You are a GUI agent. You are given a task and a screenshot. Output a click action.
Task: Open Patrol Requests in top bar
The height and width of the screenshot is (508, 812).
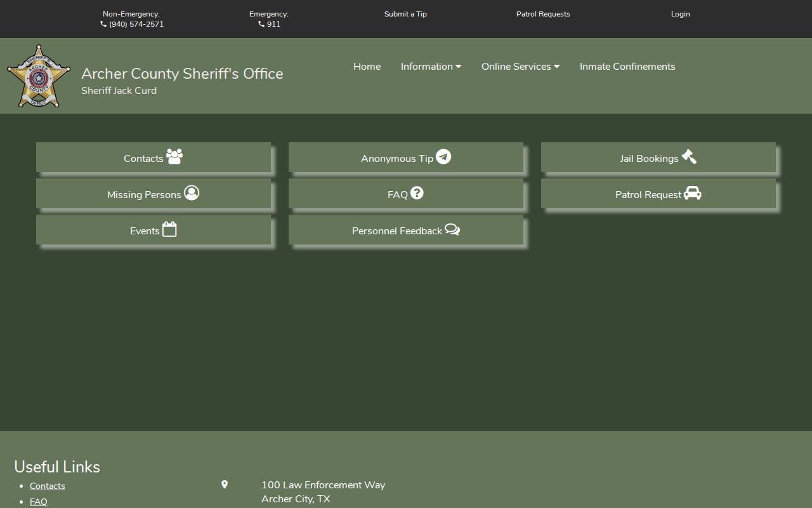click(x=543, y=14)
